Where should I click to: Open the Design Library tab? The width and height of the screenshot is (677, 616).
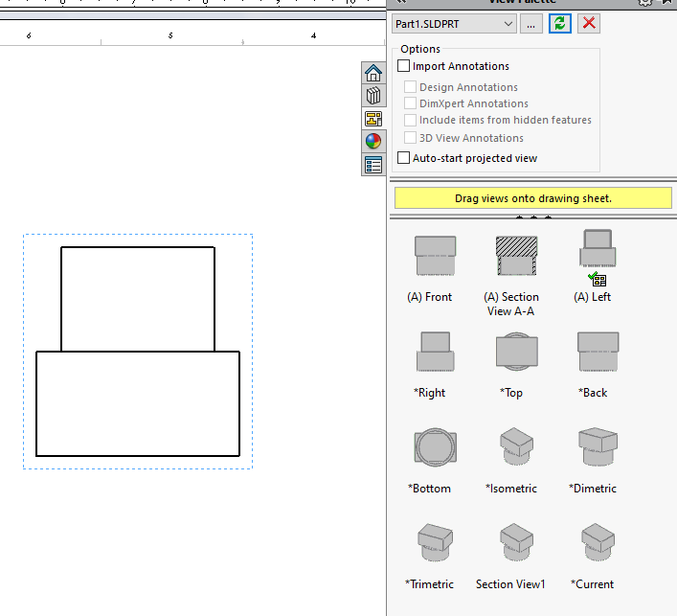click(x=373, y=96)
